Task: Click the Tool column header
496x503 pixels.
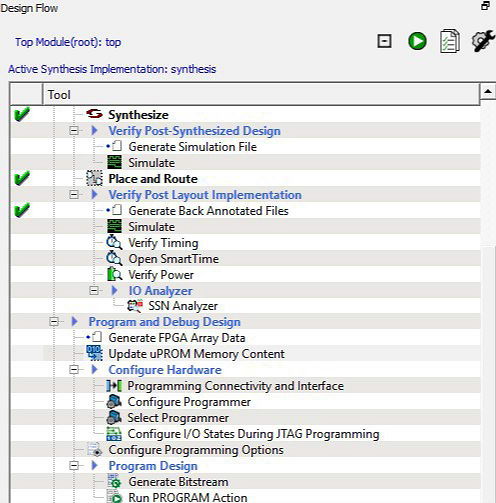Action: [261, 95]
